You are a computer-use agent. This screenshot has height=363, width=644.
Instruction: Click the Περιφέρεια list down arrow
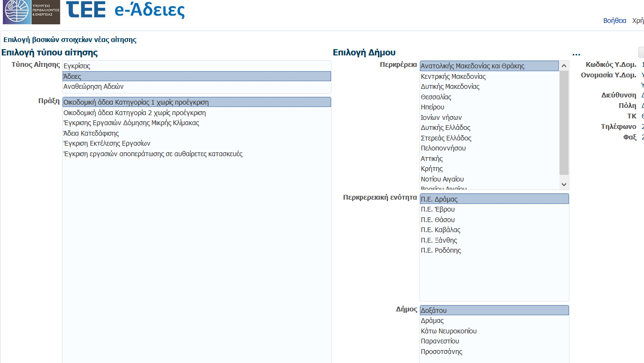pyautogui.click(x=564, y=184)
